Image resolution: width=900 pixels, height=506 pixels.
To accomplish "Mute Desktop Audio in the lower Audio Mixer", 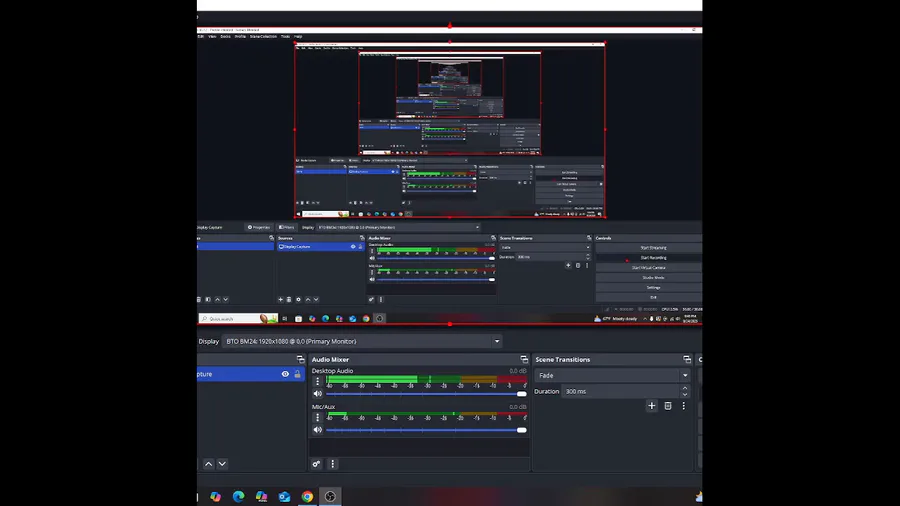I will coord(317,394).
